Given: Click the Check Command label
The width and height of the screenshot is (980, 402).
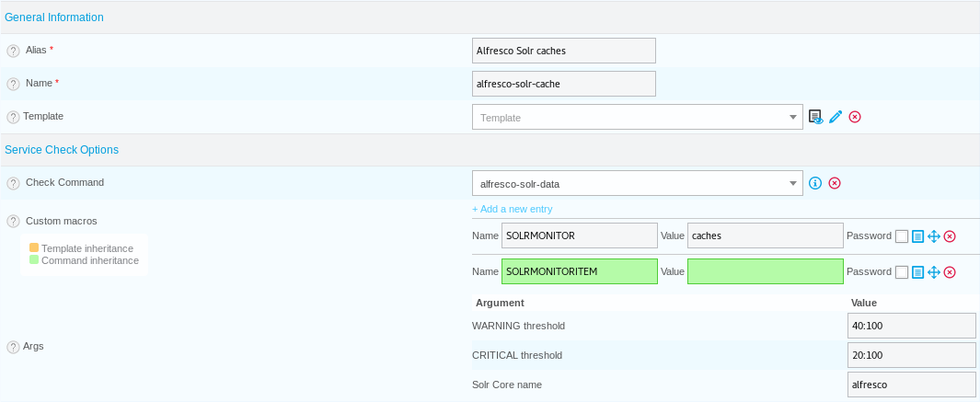Looking at the screenshot, I should pos(65,182).
